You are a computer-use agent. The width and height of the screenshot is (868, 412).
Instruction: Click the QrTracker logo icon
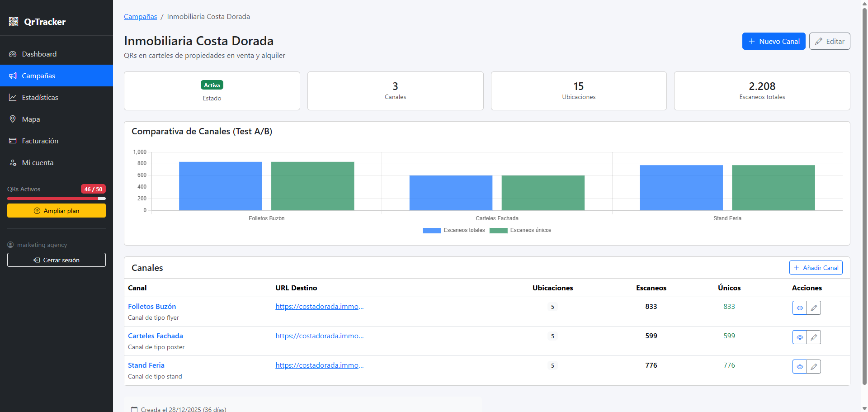point(14,22)
